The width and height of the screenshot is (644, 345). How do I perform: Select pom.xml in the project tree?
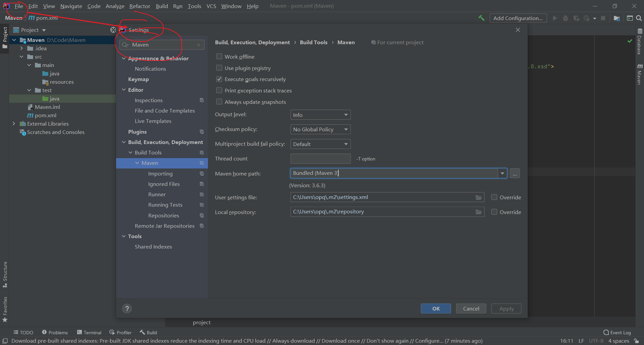[45, 115]
